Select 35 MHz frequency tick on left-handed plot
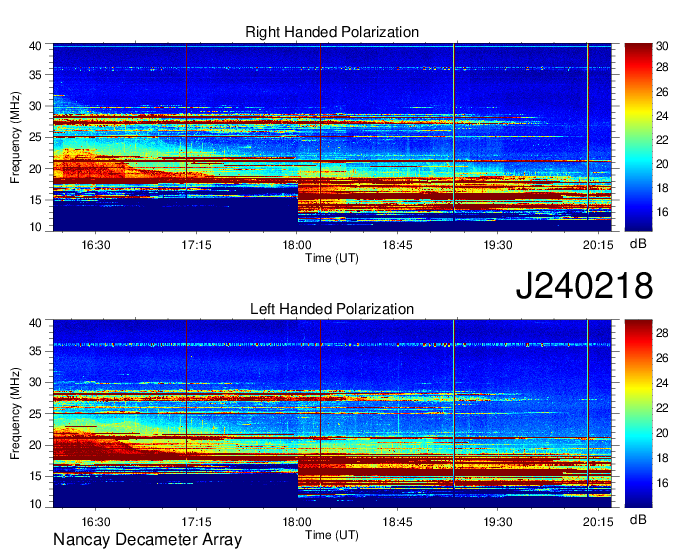Viewport: 680px width, 552px height. (35, 351)
